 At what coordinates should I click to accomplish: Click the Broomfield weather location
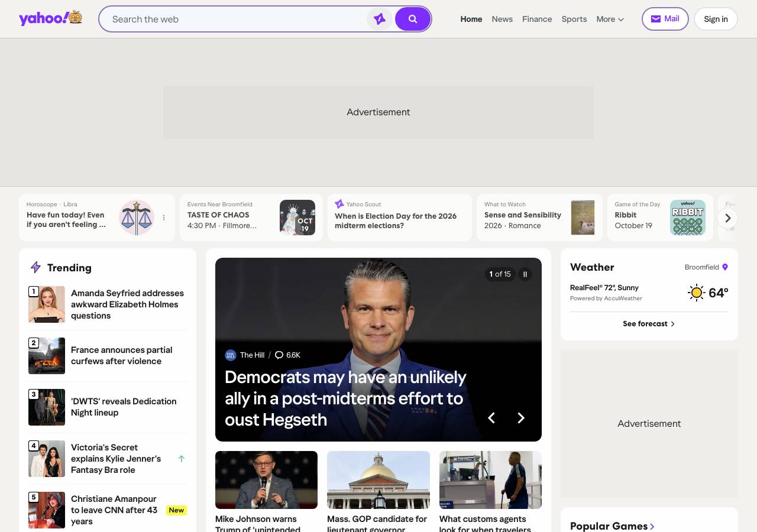coord(706,267)
